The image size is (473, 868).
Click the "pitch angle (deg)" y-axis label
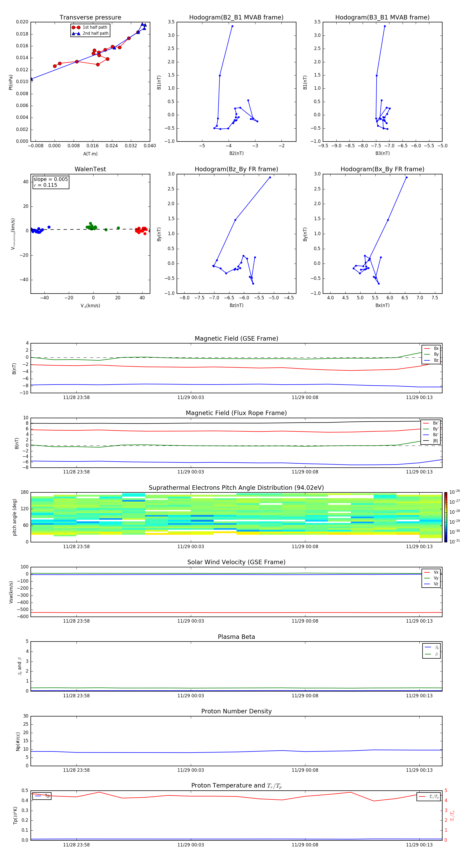click(14, 517)
